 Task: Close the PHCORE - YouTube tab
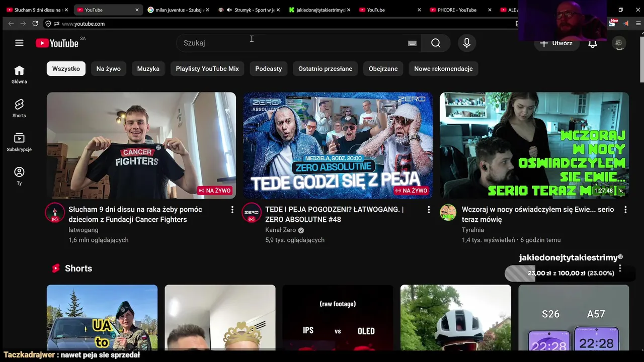pos(490,10)
